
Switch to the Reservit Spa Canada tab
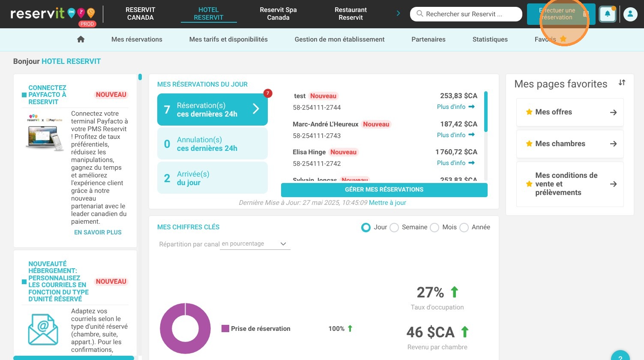coord(279,14)
